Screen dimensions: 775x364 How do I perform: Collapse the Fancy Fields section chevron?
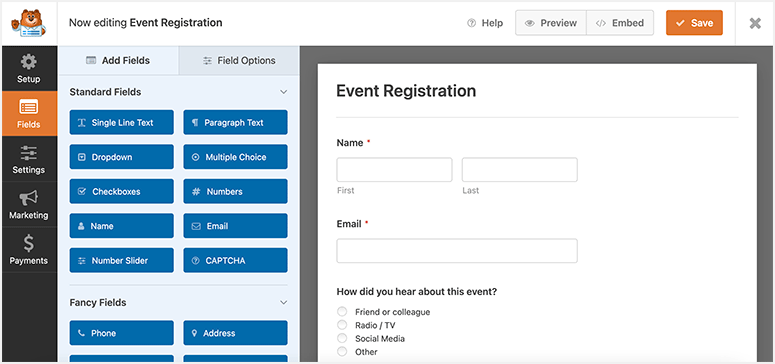(x=284, y=302)
